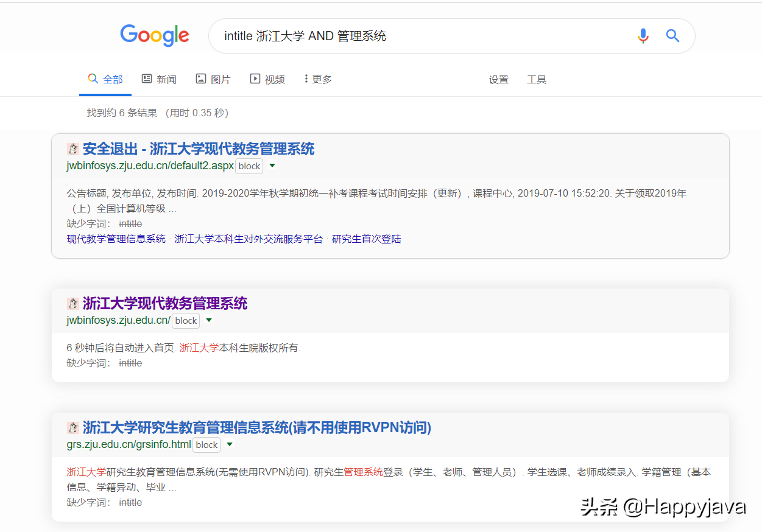Image resolution: width=762 pixels, height=532 pixels.
Task: Click the block button next to grsinfo.html
Action: (x=206, y=445)
